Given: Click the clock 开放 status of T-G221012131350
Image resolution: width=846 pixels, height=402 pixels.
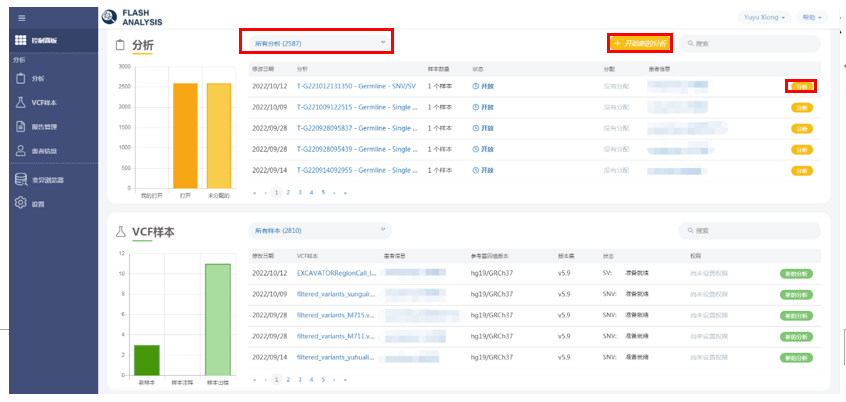Looking at the screenshot, I should click(483, 86).
